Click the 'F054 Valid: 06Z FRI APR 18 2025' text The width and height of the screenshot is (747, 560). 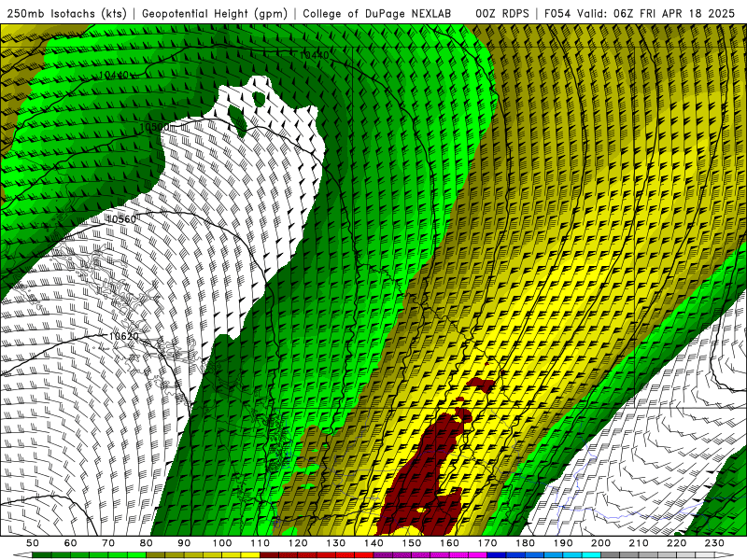pyautogui.click(x=640, y=14)
